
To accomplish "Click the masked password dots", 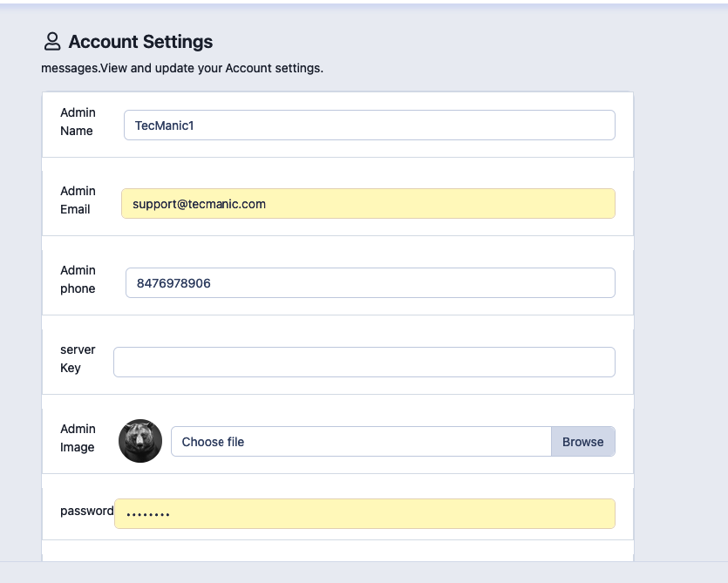I will (147, 515).
